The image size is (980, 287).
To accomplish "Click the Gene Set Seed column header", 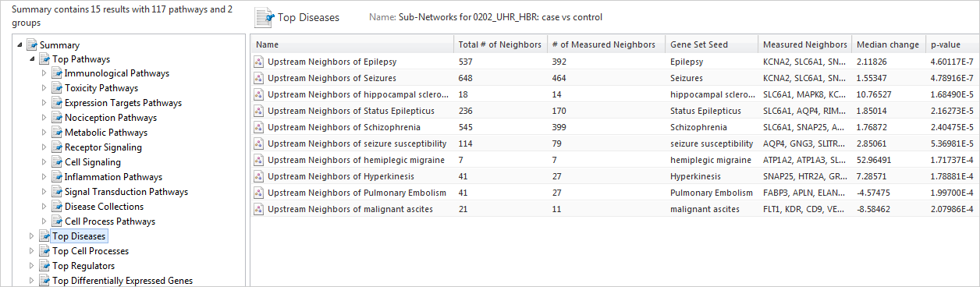I will click(711, 44).
